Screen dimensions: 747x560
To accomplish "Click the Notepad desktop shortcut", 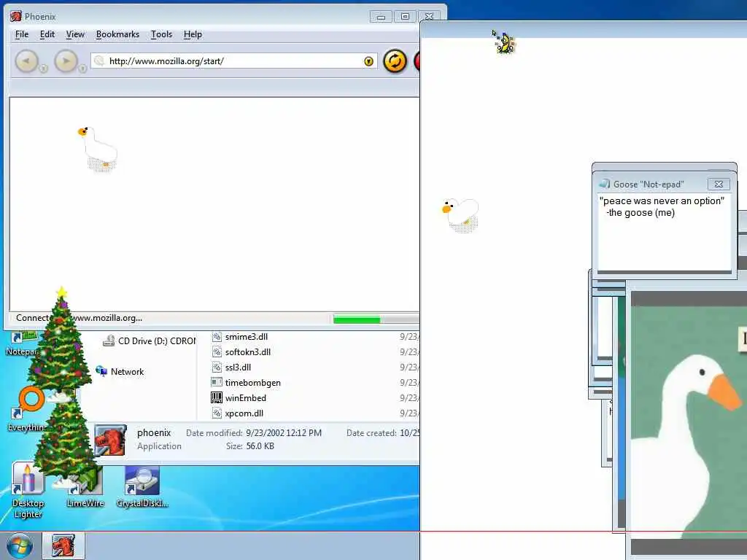I will pyautogui.click(x=21, y=344).
